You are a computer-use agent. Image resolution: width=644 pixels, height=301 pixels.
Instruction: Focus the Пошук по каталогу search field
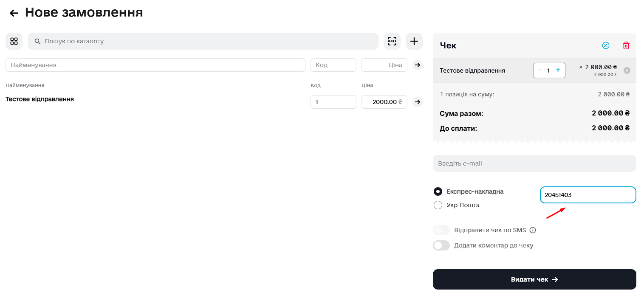208,41
